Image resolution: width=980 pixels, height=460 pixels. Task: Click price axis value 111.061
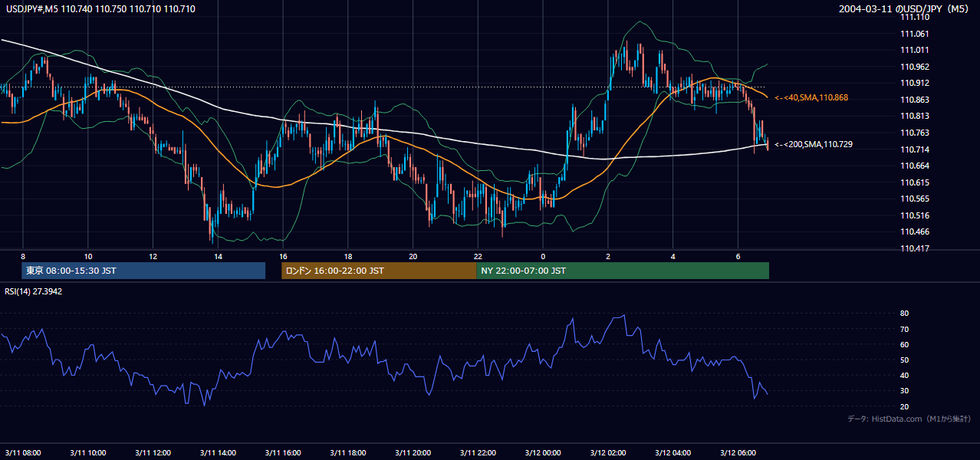pyautogui.click(x=914, y=34)
